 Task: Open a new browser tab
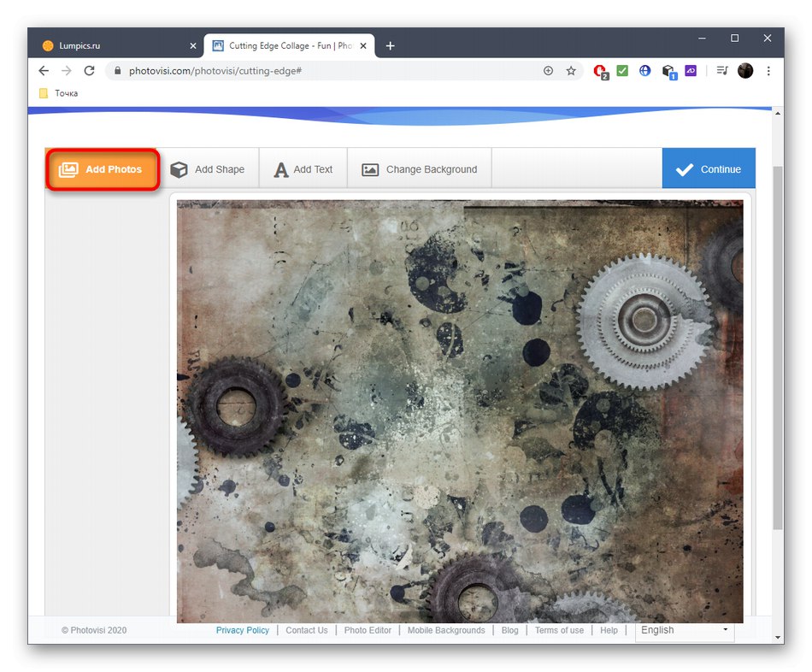(x=391, y=45)
